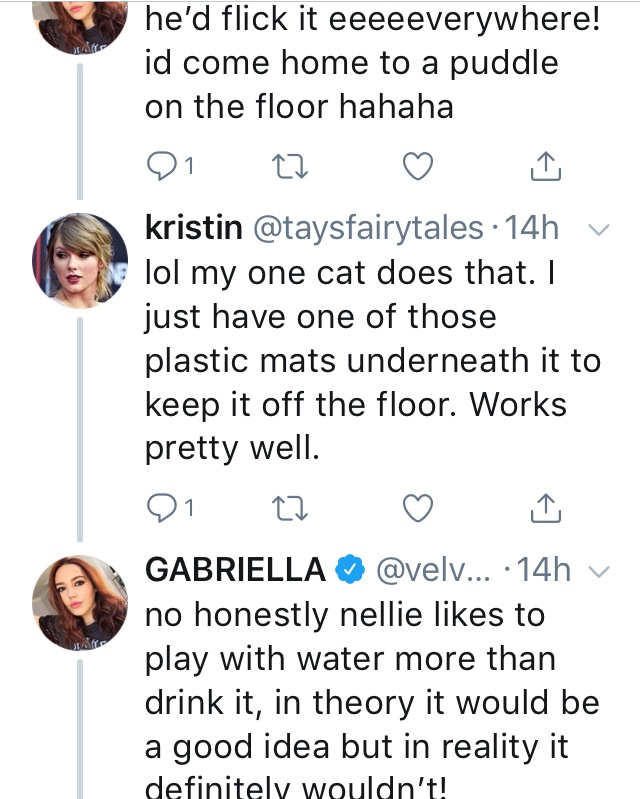The image size is (640, 799).
Task: Share the puddle on the floor tweet
Action: tap(545, 166)
